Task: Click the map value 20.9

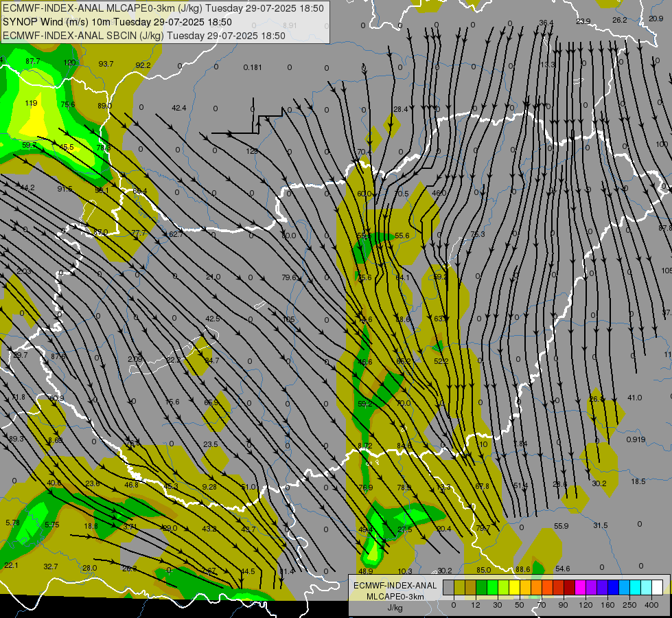Action: pos(656,19)
